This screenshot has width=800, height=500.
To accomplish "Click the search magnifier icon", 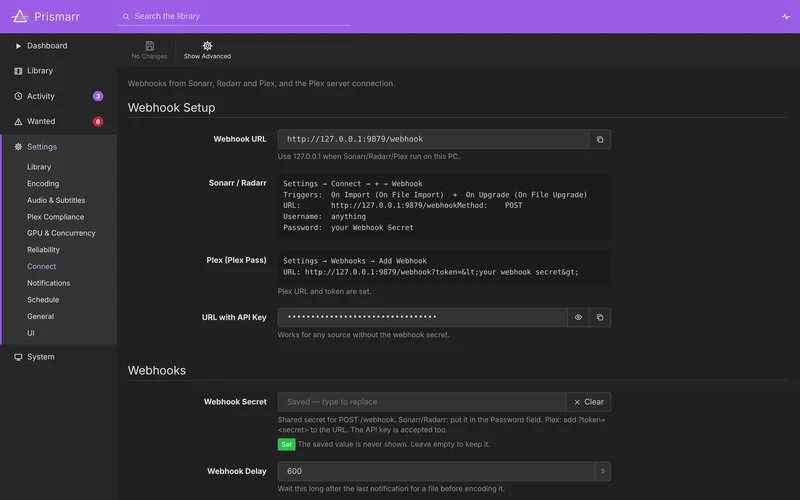I will 126,16.
